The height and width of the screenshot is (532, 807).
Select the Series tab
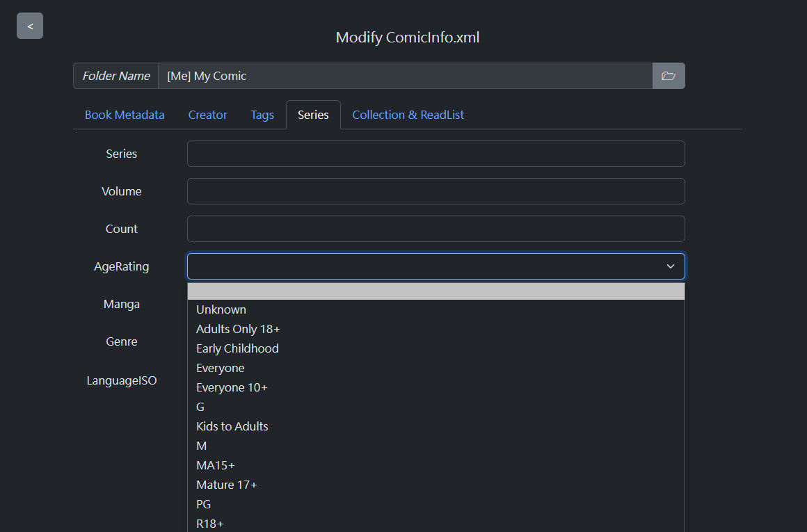pyautogui.click(x=313, y=115)
